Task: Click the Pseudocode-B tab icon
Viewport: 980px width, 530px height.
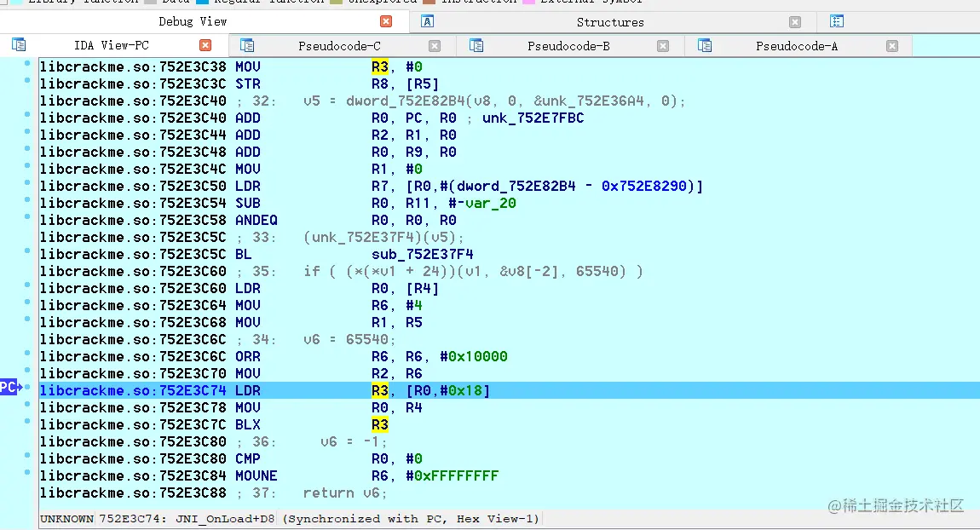Action: 476,46
